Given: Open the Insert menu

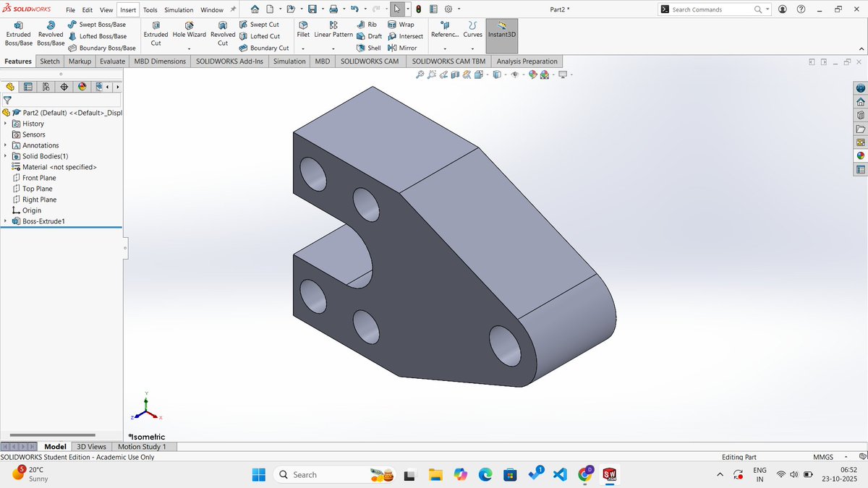Looking at the screenshot, I should click(128, 9).
